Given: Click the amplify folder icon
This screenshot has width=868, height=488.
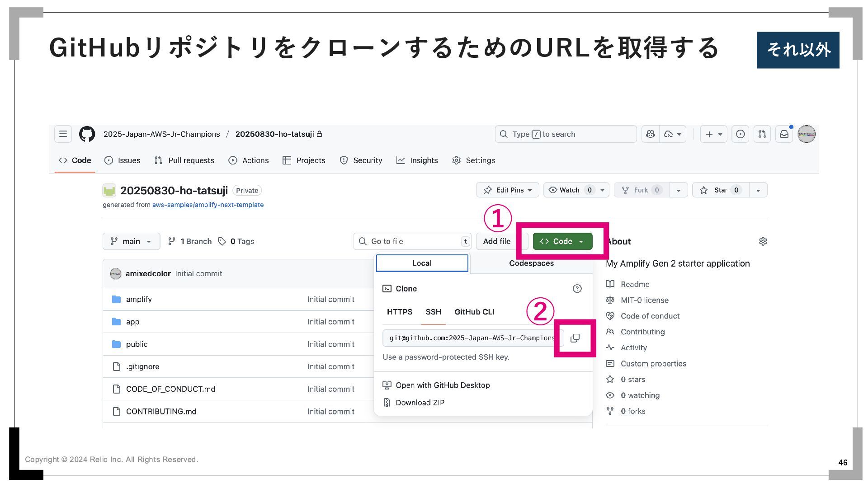Looking at the screenshot, I should tap(116, 299).
